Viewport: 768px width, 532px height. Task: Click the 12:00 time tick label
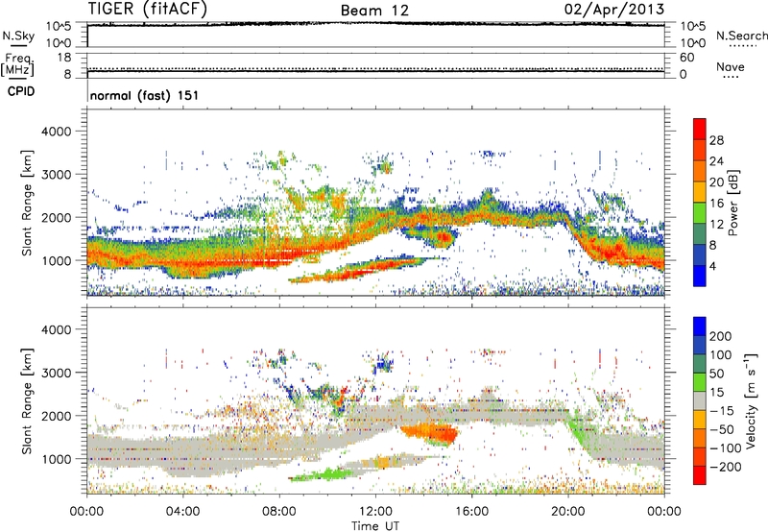(x=375, y=512)
